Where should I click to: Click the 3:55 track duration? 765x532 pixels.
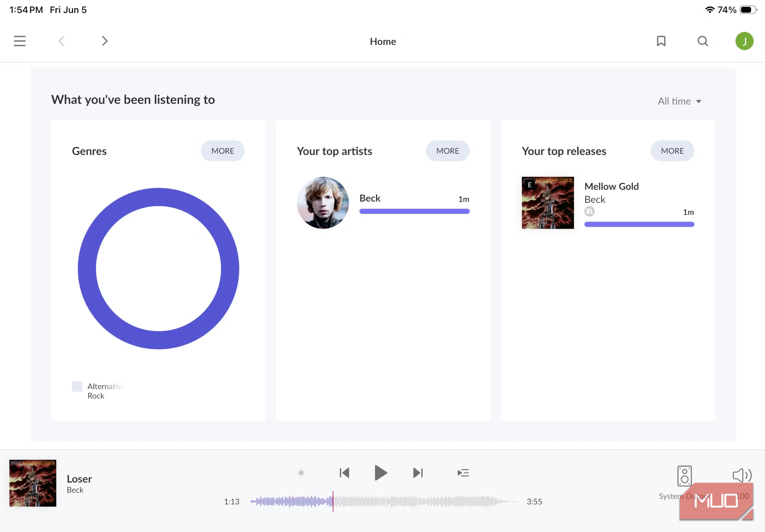pyautogui.click(x=534, y=502)
